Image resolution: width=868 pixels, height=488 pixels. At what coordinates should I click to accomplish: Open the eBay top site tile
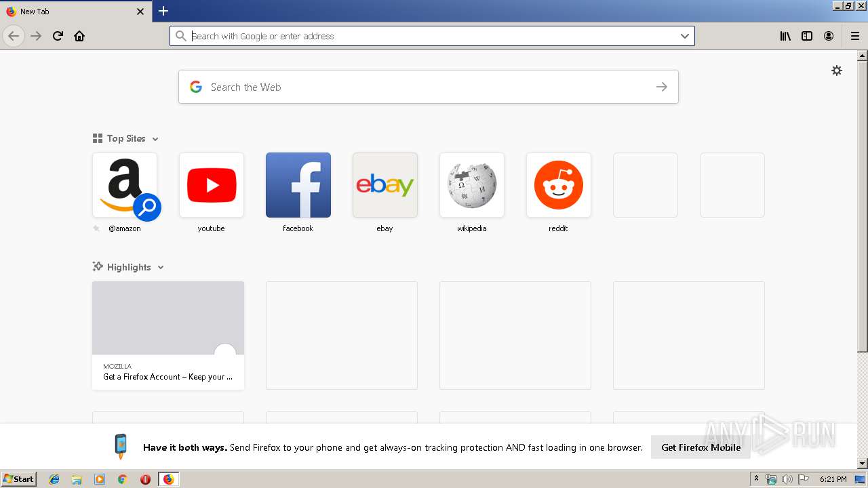coord(385,185)
